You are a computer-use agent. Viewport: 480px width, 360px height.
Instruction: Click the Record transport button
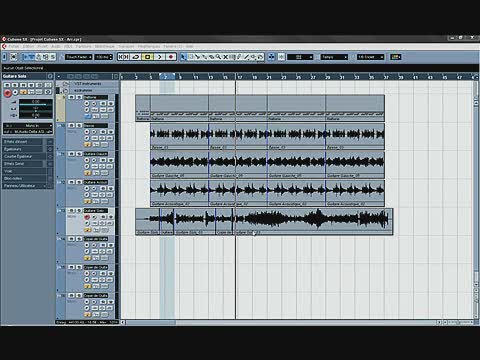tap(171, 57)
